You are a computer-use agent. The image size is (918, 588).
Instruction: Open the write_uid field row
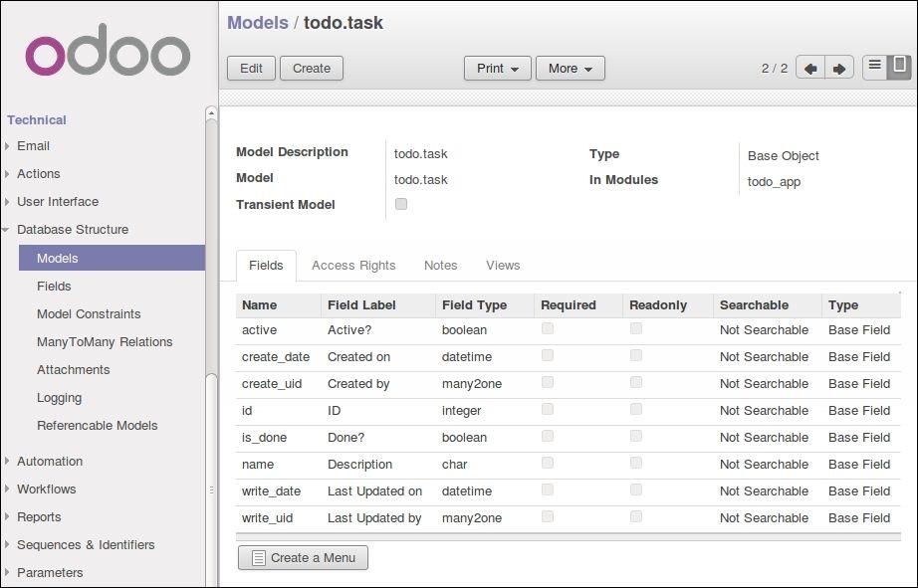[568, 519]
